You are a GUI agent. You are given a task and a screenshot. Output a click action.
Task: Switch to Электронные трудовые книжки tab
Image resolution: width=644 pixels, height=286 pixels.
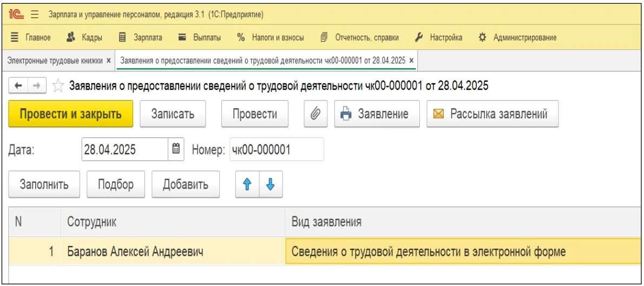pos(54,61)
